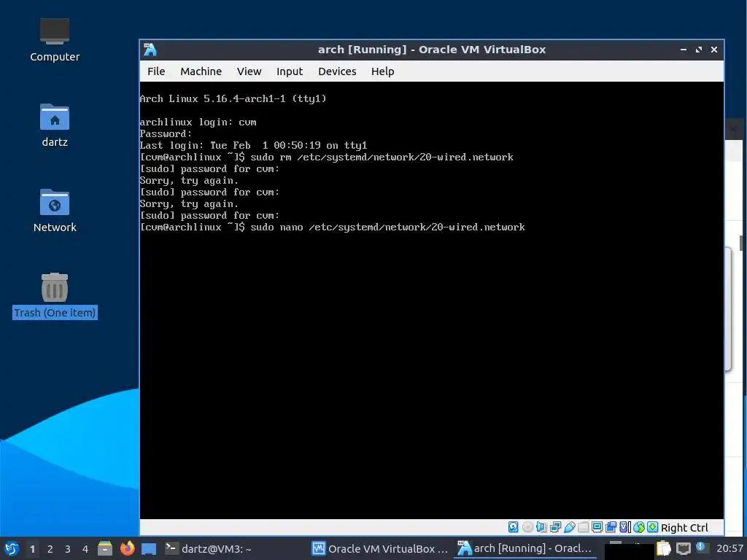Open the Machine menu
Image resolution: width=747 pixels, height=560 pixels.
201,71
